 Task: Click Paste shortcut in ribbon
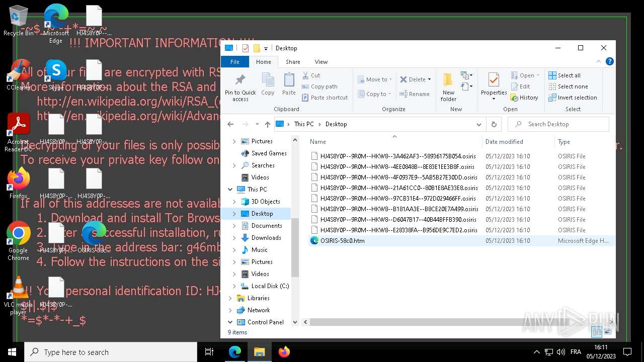325,98
